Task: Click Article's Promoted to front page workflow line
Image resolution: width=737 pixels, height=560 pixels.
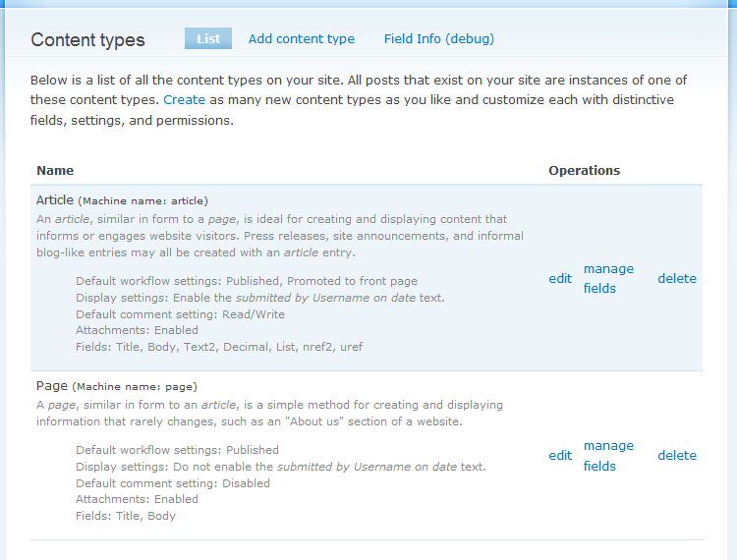Action: pos(246,280)
